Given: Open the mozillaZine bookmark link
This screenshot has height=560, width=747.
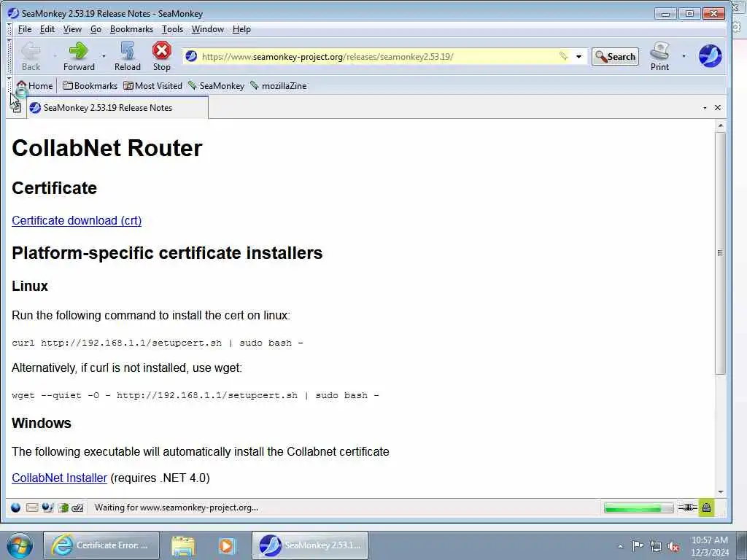Looking at the screenshot, I should pos(279,86).
